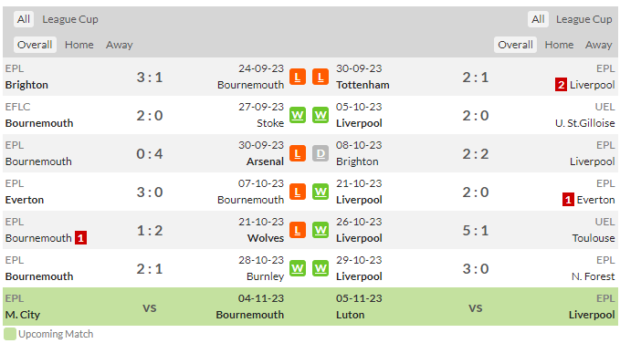Switch the right panel to Away matches

click(x=598, y=45)
